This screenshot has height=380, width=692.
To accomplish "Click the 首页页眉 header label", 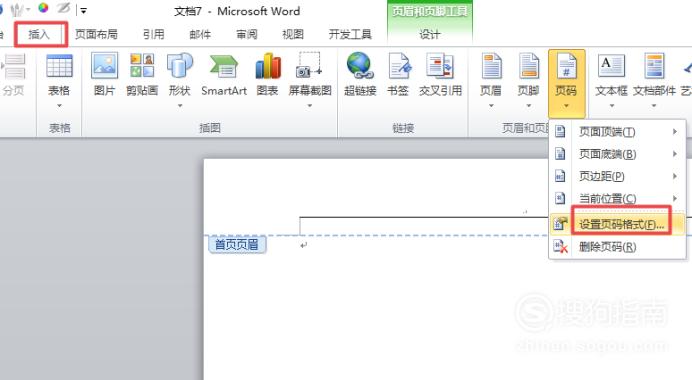I will click(x=237, y=245).
